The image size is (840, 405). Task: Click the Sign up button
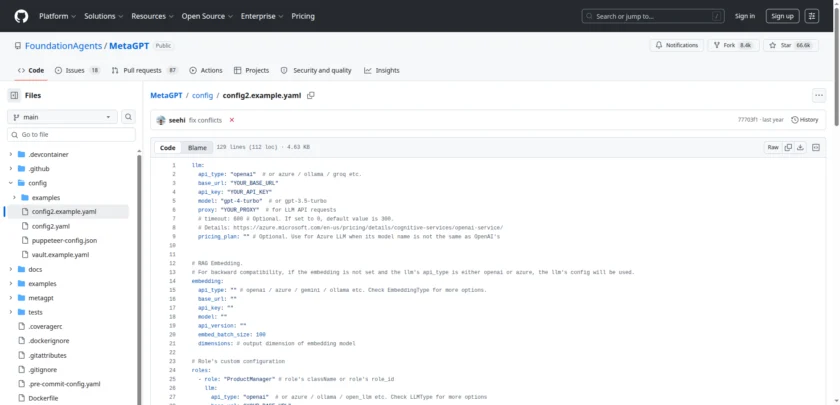782,16
